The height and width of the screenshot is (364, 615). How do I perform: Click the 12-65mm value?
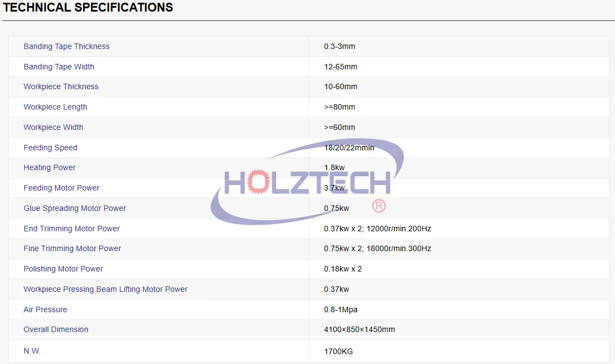(341, 67)
